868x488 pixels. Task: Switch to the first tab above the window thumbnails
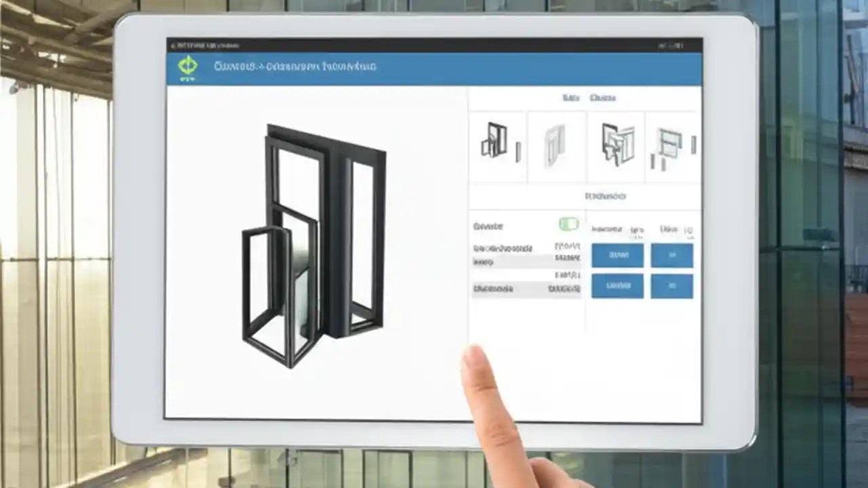pyautogui.click(x=570, y=98)
